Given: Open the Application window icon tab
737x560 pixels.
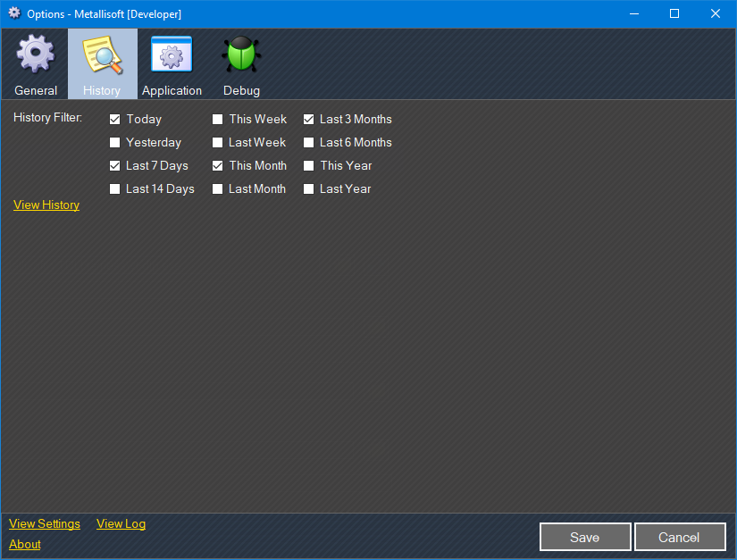Looking at the screenshot, I should pyautogui.click(x=172, y=55).
